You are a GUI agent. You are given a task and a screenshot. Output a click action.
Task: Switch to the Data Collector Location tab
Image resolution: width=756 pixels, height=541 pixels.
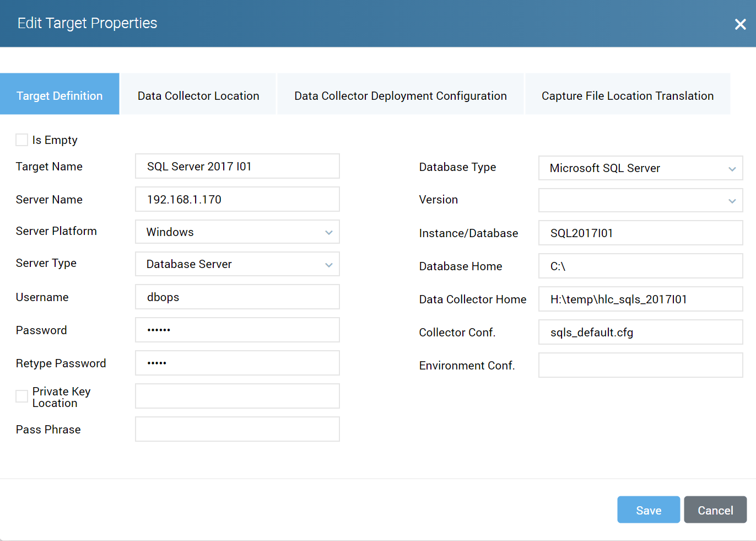point(198,95)
